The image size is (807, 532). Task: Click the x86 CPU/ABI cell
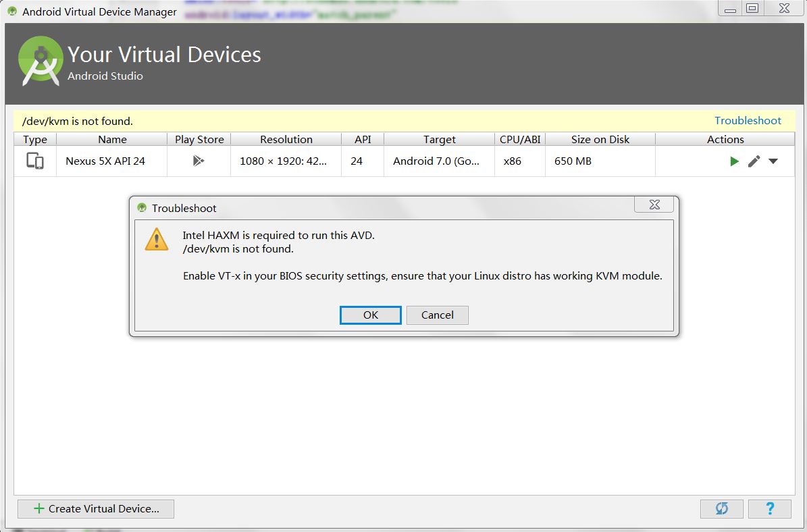(520, 161)
